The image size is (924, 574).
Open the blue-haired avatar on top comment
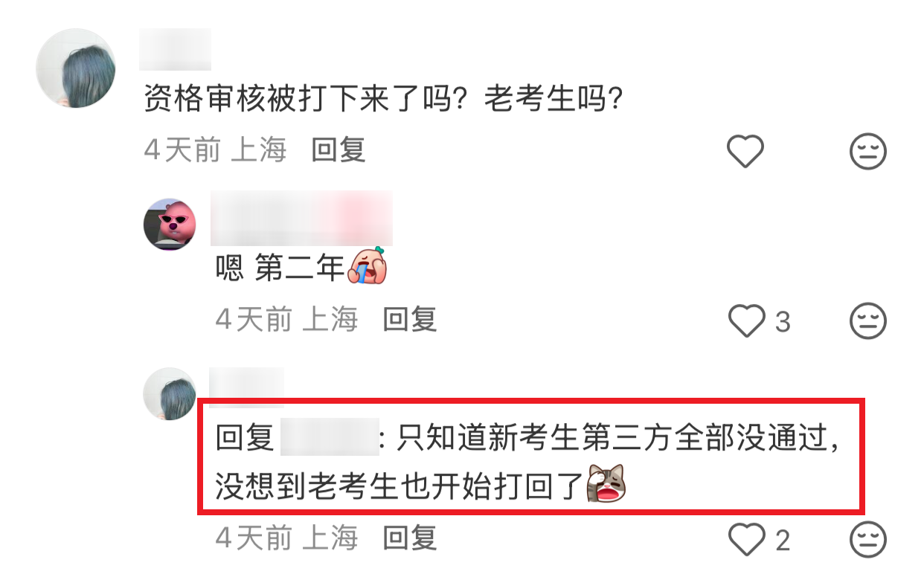(x=76, y=68)
